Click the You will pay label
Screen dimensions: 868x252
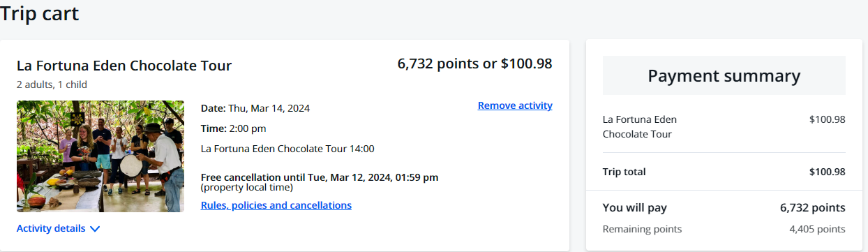(x=635, y=208)
